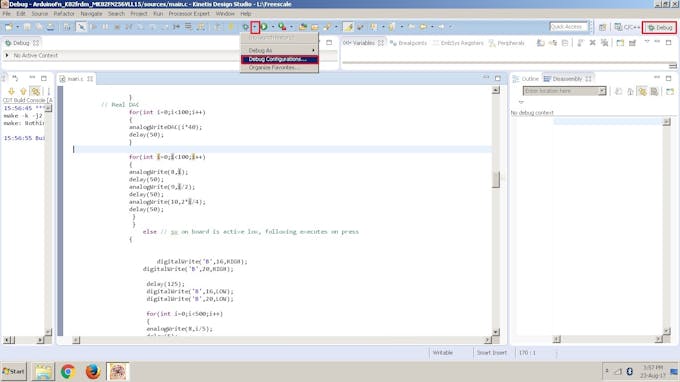Click the Bluetooth system tray icon

click(x=630, y=371)
